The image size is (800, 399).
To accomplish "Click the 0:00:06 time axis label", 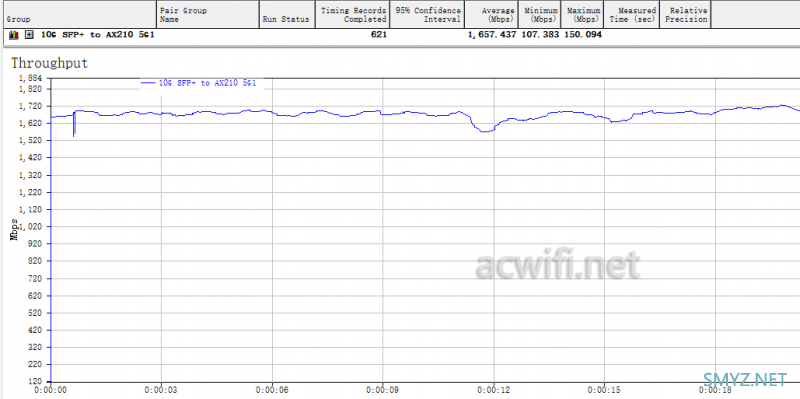I will [x=272, y=390].
